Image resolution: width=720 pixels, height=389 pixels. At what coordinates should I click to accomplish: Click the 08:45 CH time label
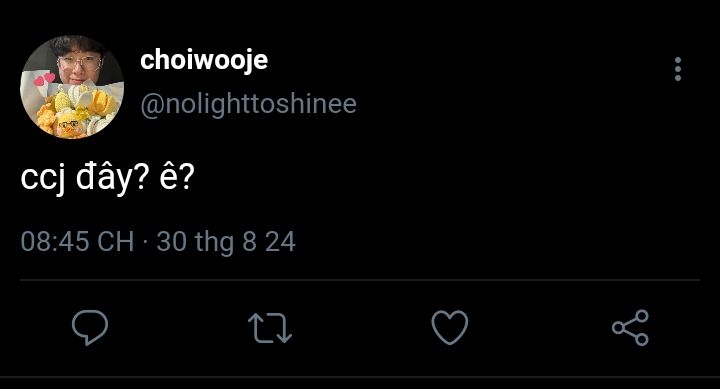pos(77,242)
